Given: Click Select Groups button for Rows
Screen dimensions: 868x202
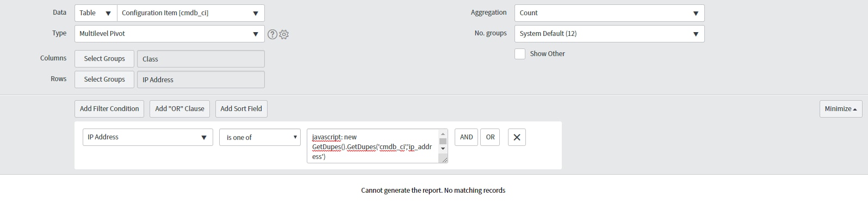Looking at the screenshot, I should point(104,79).
